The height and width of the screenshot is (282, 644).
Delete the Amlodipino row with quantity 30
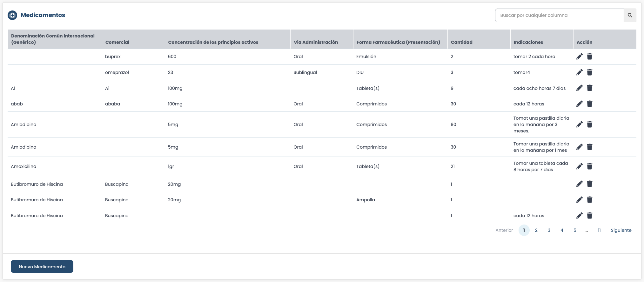tap(590, 147)
